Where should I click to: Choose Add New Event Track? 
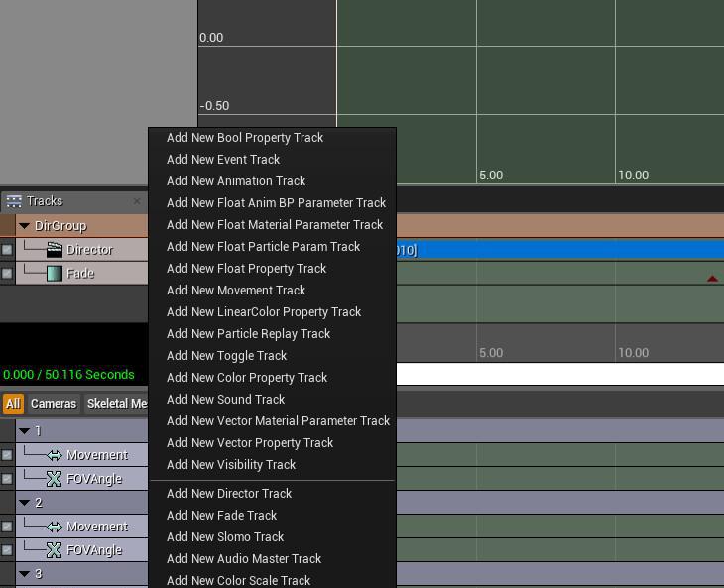click(x=272, y=160)
